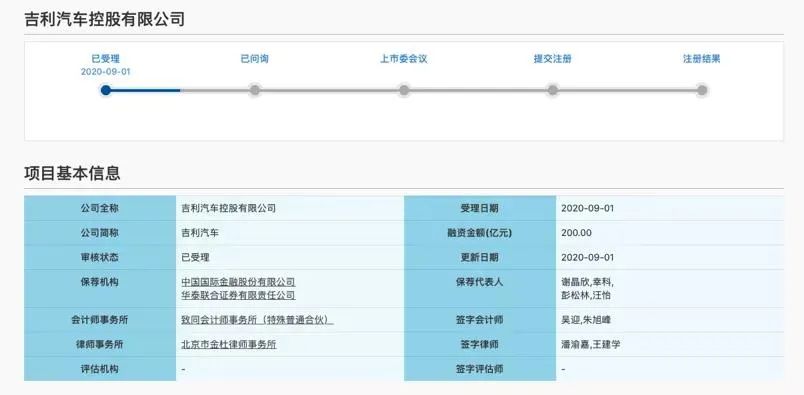
Task: Click the 吴迎,朱旭峰 accountants value
Action: point(586,320)
